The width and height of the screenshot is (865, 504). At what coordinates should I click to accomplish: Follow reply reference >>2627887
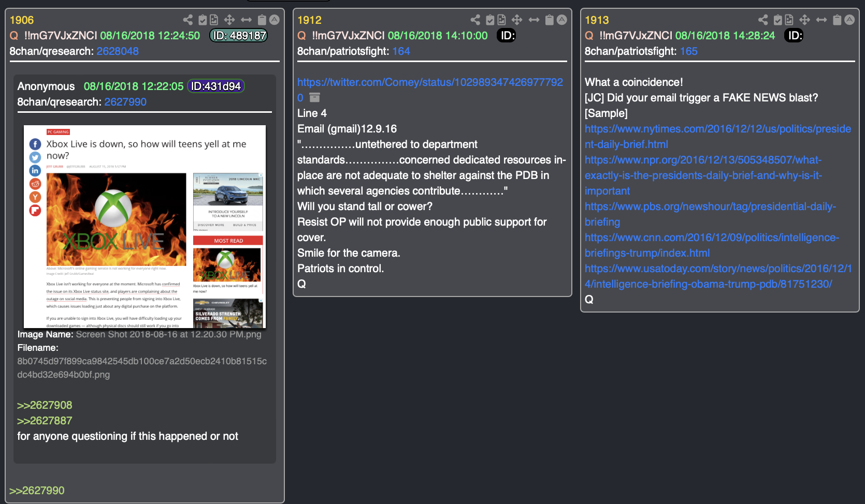tap(45, 421)
